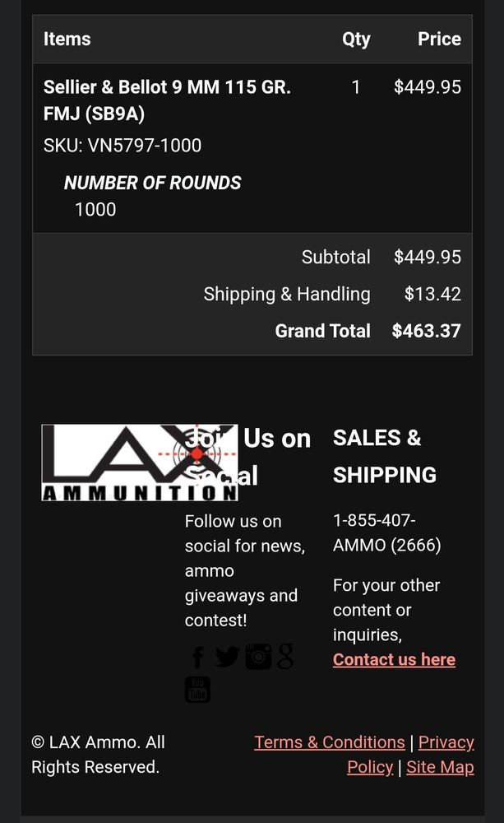Go to the Site Map link
504x823 pixels.
pos(440,767)
